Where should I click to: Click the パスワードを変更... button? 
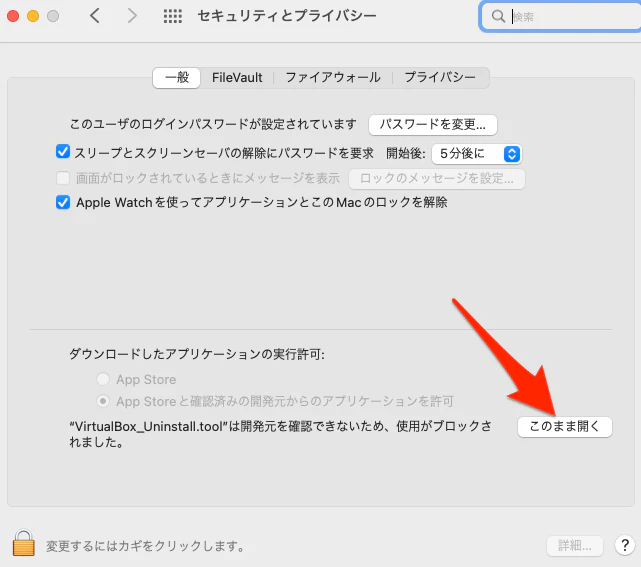click(x=433, y=124)
